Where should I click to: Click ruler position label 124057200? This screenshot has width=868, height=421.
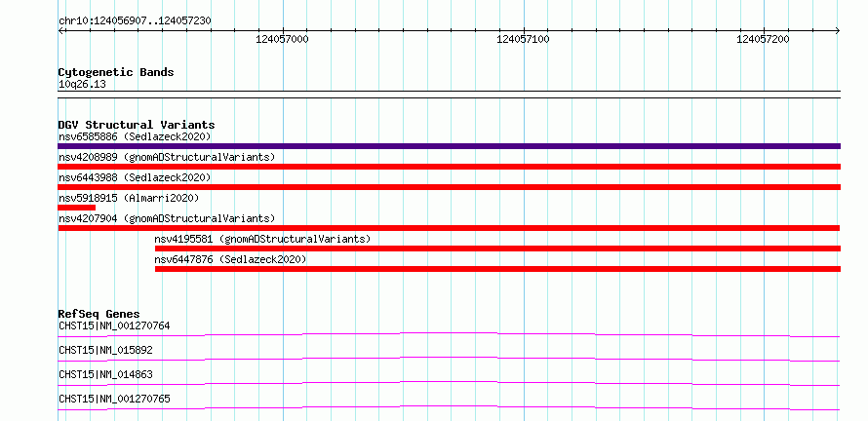(x=764, y=39)
